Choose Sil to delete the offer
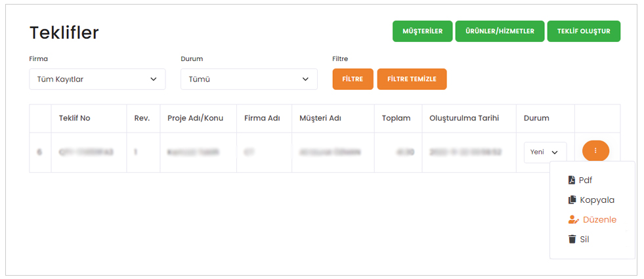644x279 pixels. pos(584,239)
